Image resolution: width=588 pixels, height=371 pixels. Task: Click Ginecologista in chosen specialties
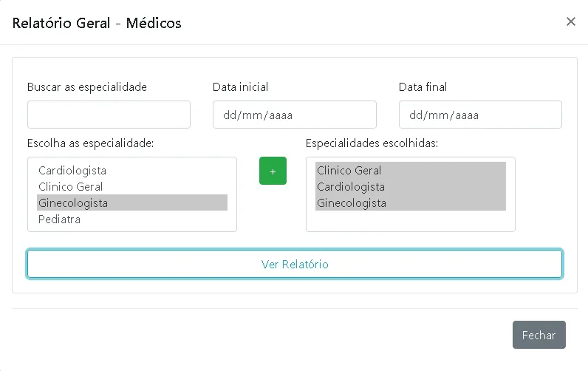[x=352, y=203]
